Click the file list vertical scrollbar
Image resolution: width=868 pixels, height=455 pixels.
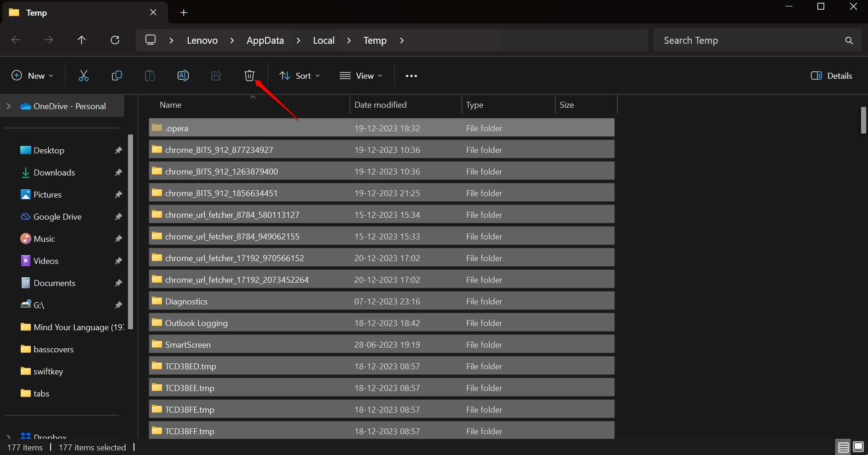(x=863, y=120)
